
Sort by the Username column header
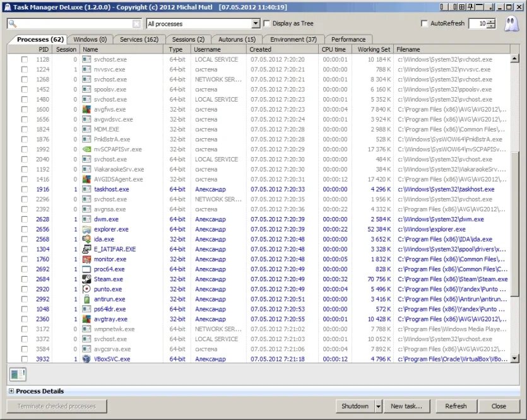[218, 49]
